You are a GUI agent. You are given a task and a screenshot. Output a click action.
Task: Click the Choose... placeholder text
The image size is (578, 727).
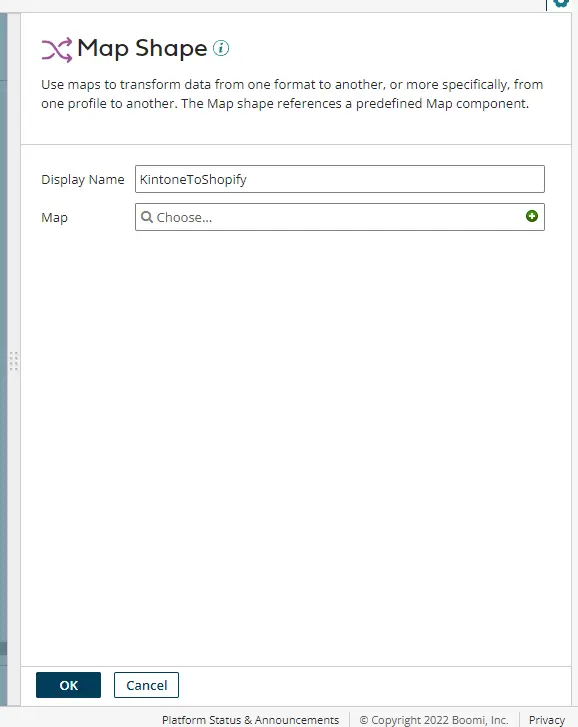click(184, 217)
